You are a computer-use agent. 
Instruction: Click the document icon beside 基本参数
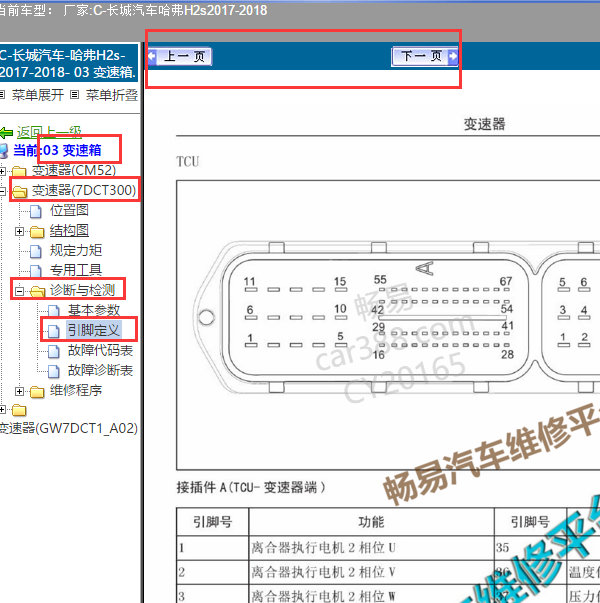[54, 311]
